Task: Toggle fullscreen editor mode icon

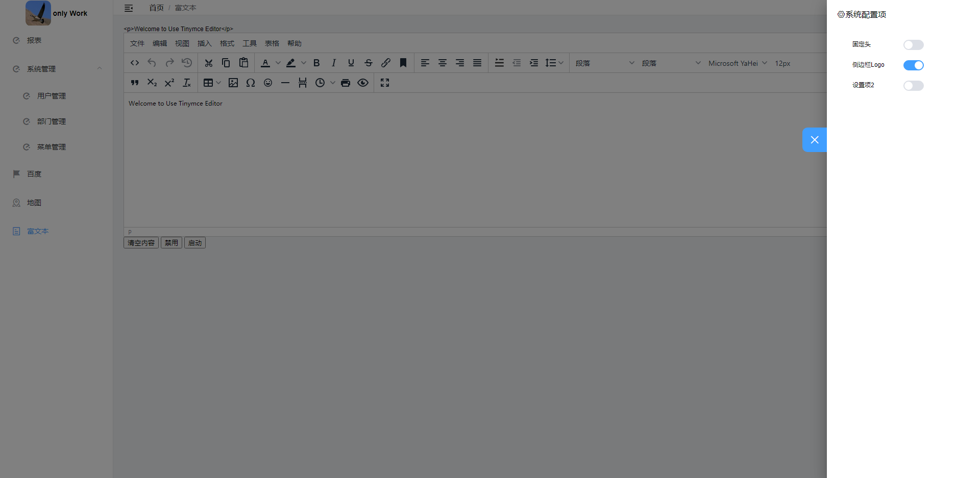Action: click(x=385, y=83)
